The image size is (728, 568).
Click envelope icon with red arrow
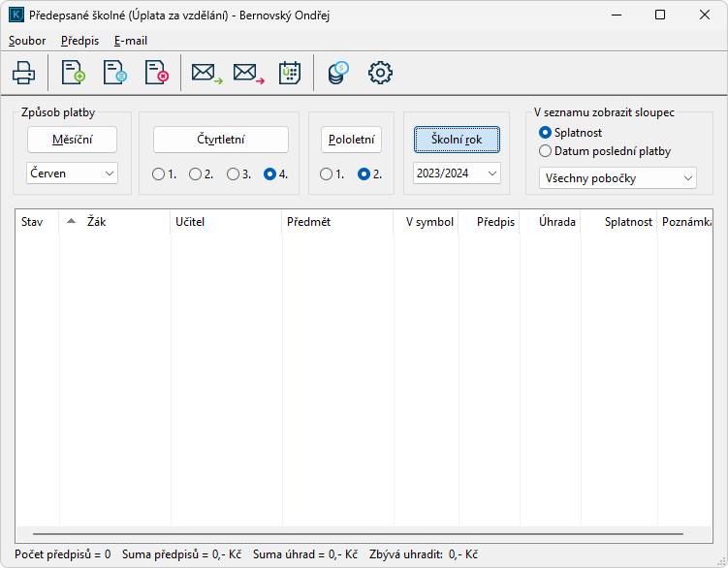[248, 73]
